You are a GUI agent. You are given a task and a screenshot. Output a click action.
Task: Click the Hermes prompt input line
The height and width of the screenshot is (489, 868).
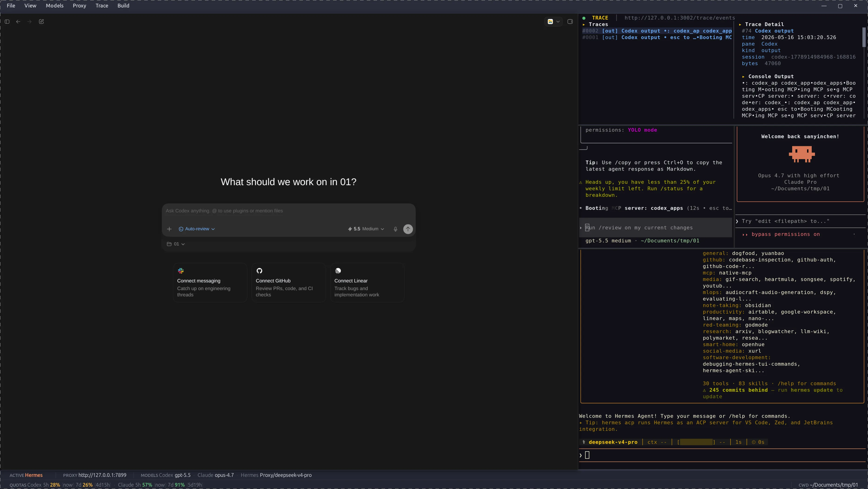(x=722, y=455)
